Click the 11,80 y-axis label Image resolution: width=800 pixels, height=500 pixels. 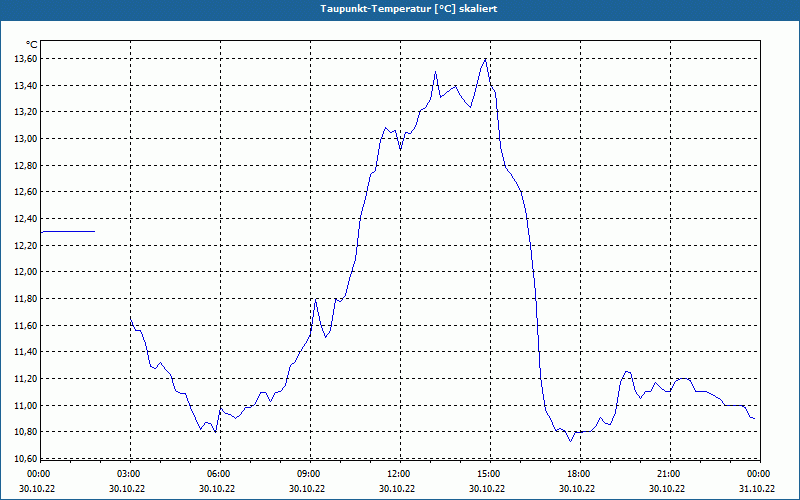26,298
